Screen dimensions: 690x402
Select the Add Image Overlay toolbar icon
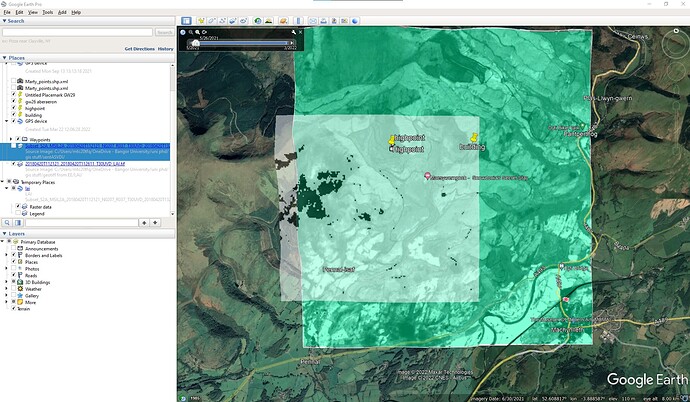point(233,21)
